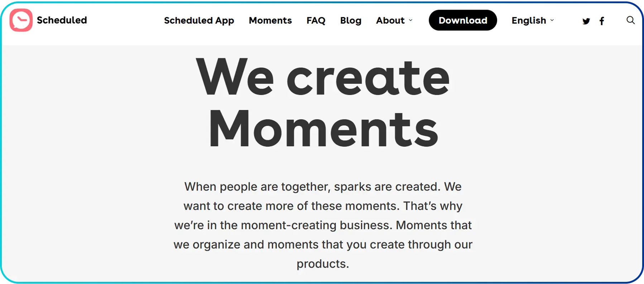Click the chevron beside English
Image resolution: width=644 pixels, height=284 pixels.
[x=552, y=21]
